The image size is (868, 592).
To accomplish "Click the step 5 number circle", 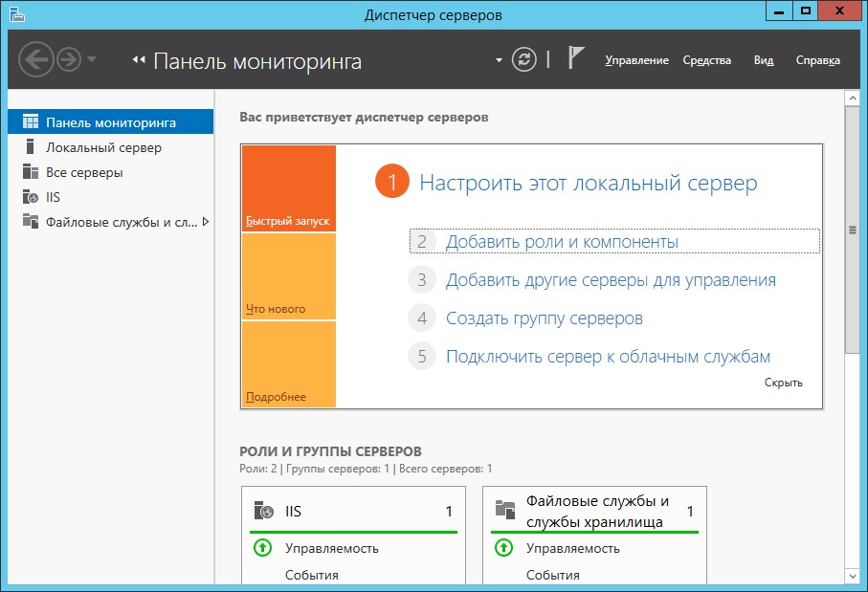I will (x=422, y=357).
